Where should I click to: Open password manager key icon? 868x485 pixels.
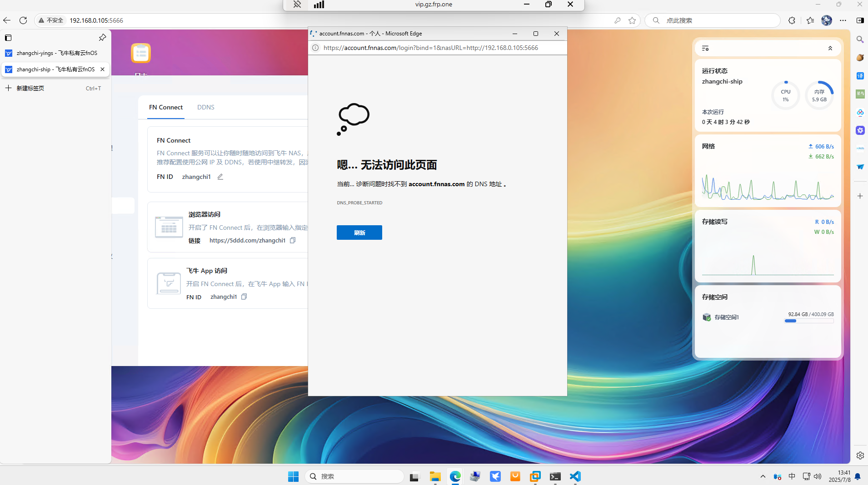[617, 20]
